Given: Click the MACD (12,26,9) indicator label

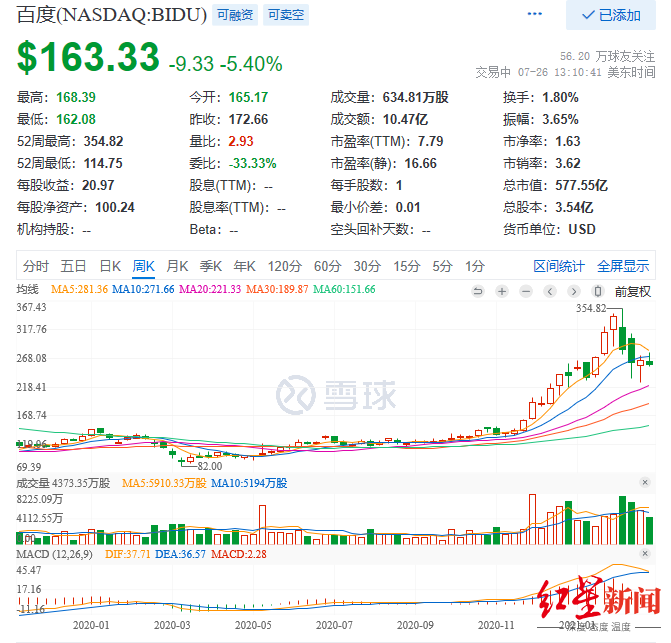Looking at the screenshot, I should point(54,554).
